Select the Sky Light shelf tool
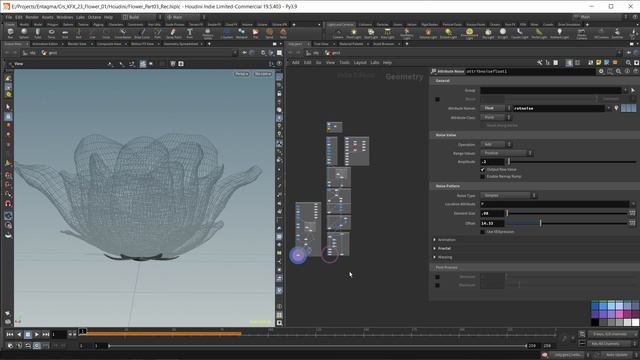The height and width of the screenshot is (360, 640). point(488,33)
